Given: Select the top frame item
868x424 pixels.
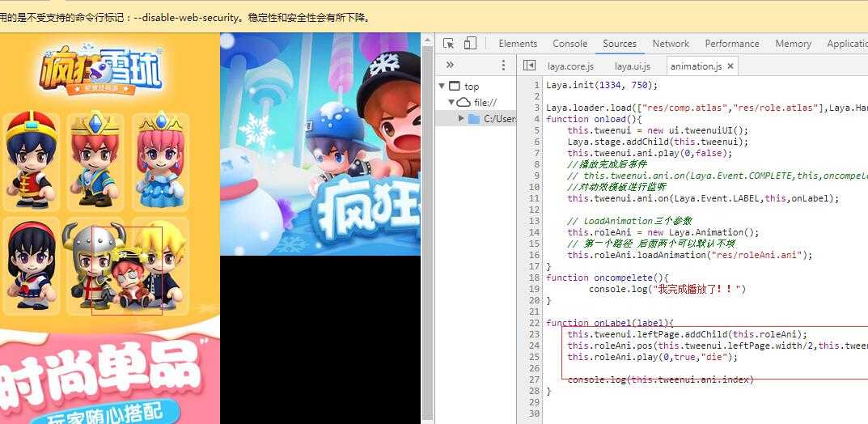Looking at the screenshot, I should coord(472,87).
